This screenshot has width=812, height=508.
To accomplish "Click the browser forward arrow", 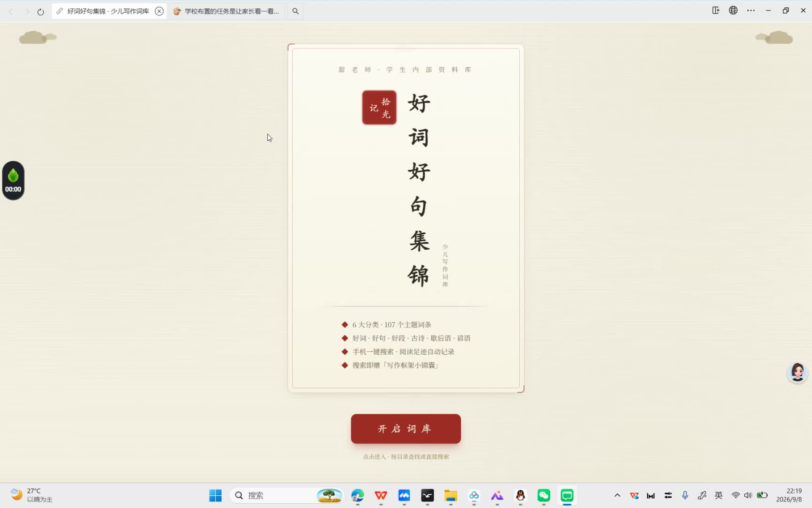I will 27,11.
